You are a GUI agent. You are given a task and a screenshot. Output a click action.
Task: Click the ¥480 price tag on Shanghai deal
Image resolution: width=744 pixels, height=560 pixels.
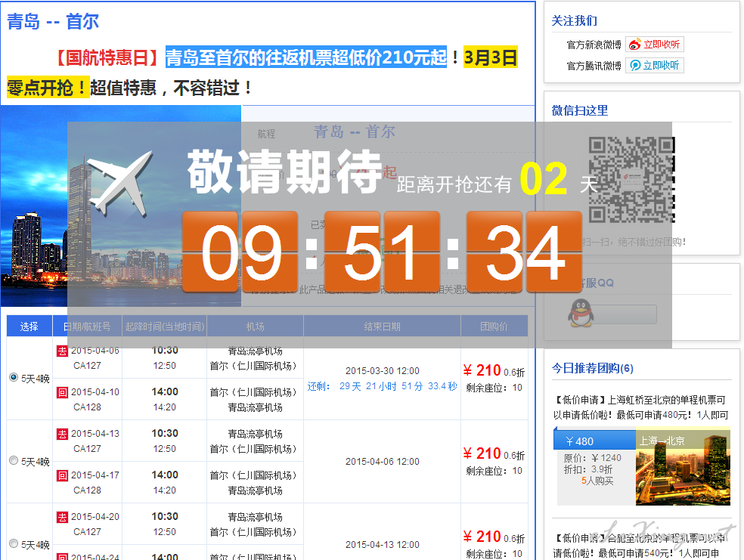point(594,441)
